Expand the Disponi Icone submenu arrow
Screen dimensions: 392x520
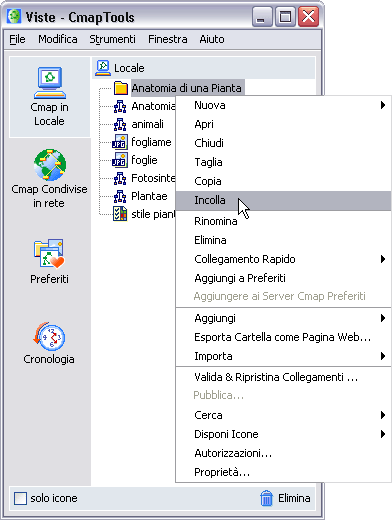point(383,434)
